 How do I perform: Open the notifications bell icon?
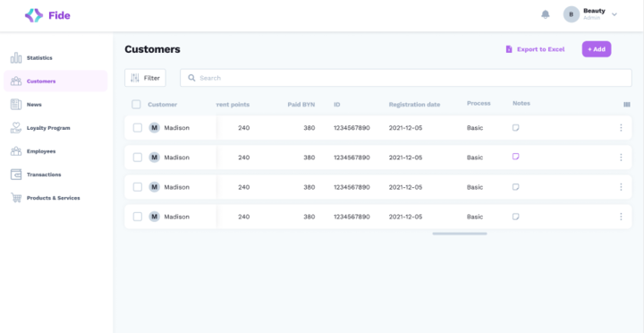tap(545, 15)
